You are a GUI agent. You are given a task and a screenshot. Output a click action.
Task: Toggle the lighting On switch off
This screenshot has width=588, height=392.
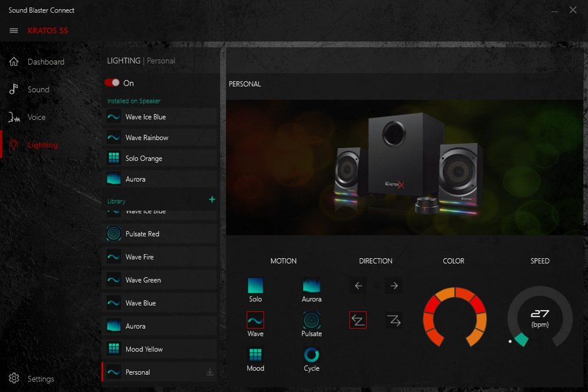pos(112,83)
